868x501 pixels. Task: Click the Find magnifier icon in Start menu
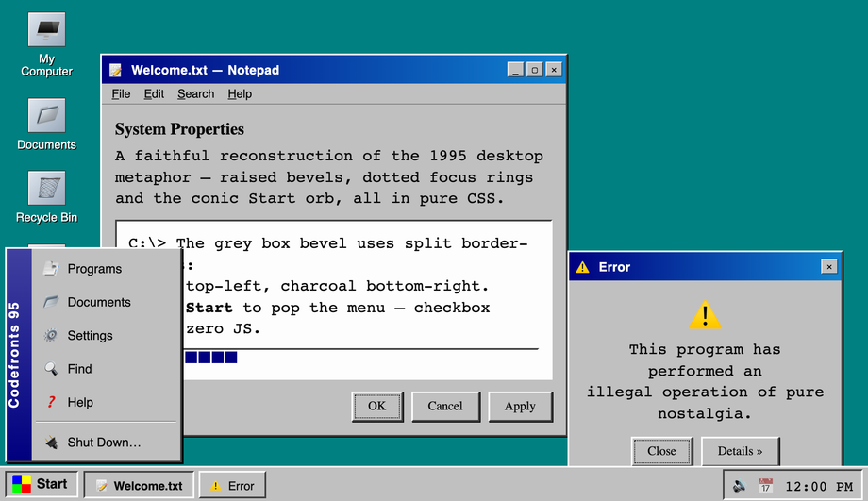[51, 369]
